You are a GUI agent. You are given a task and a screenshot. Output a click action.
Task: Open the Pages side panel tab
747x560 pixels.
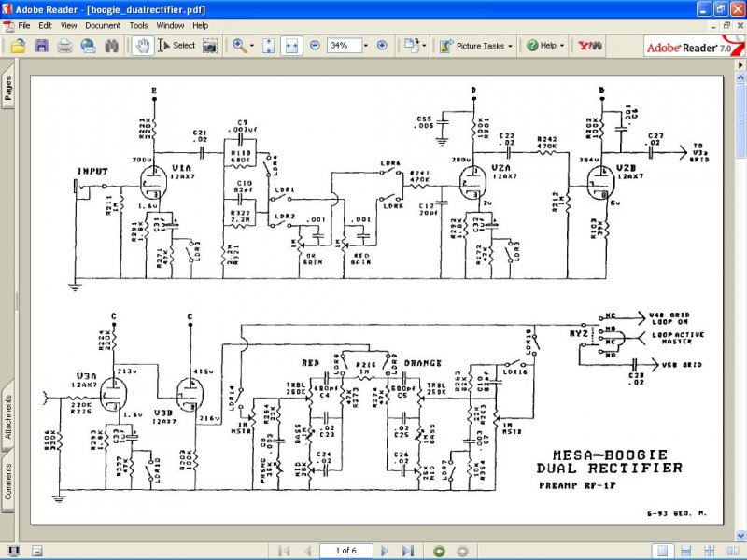pyautogui.click(x=8, y=87)
